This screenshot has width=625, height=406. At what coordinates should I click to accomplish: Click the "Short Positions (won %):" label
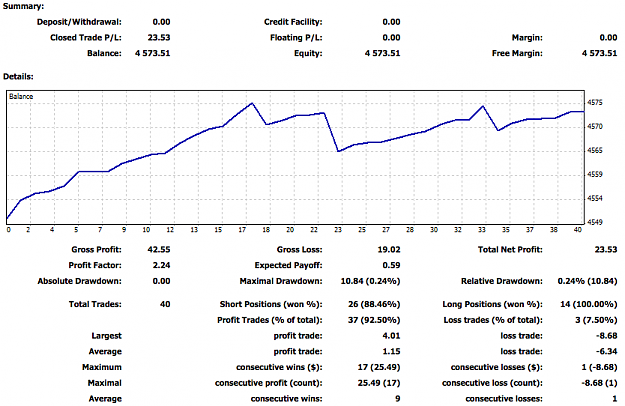point(271,304)
